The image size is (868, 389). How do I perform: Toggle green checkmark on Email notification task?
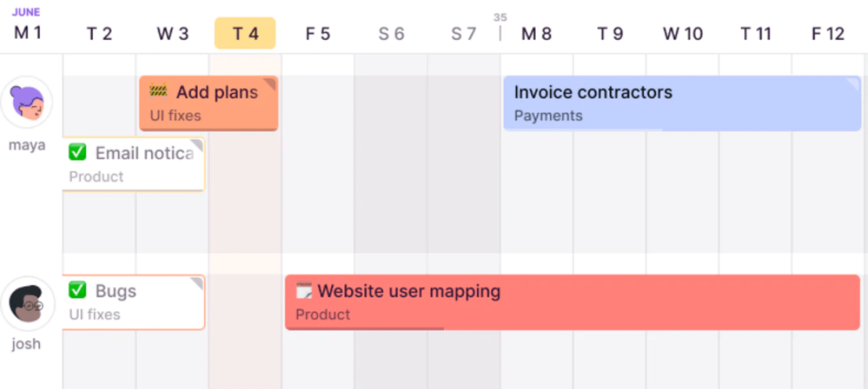(x=77, y=152)
